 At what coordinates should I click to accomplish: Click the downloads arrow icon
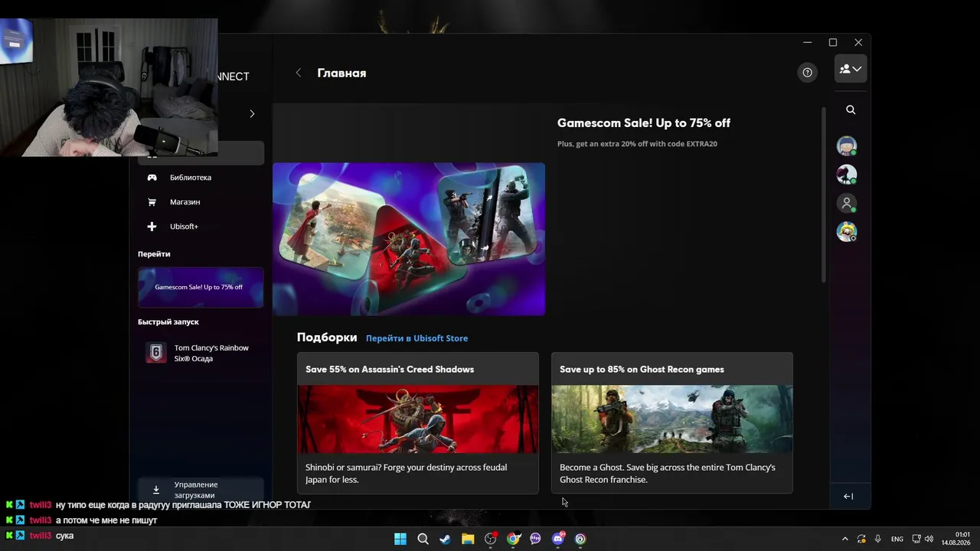[156, 490]
